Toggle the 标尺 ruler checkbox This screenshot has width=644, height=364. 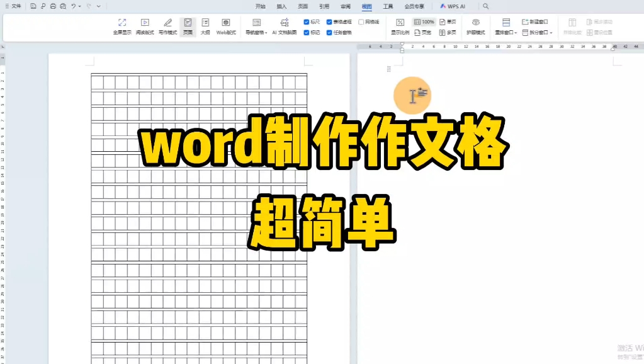click(307, 21)
